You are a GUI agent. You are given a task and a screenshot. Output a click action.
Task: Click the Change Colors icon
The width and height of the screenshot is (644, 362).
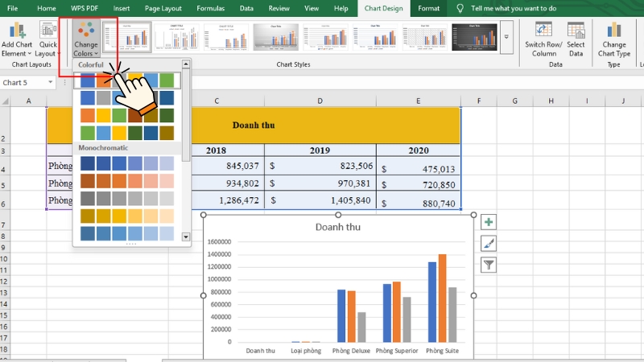87,31
